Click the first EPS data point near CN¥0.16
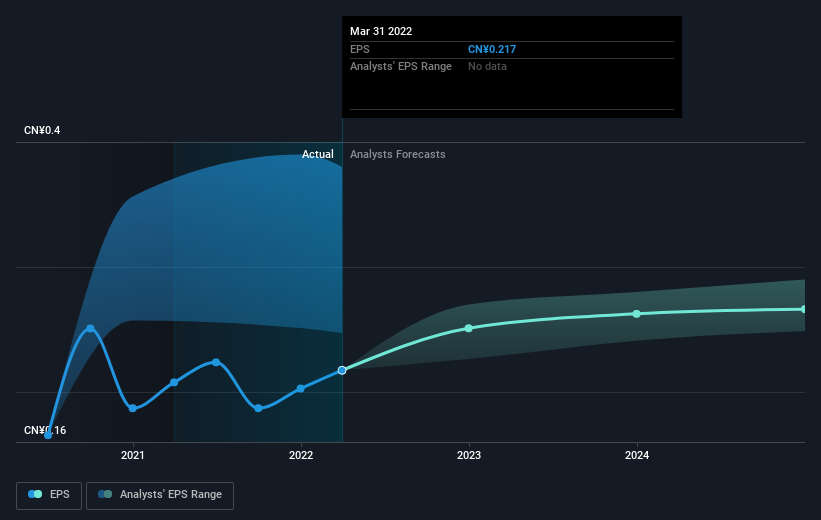The width and height of the screenshot is (821, 520). (48, 435)
